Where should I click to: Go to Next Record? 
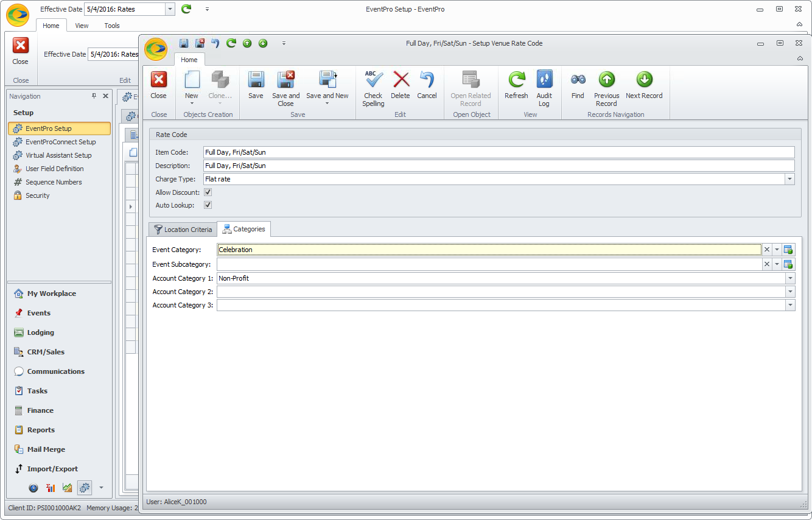(644, 85)
